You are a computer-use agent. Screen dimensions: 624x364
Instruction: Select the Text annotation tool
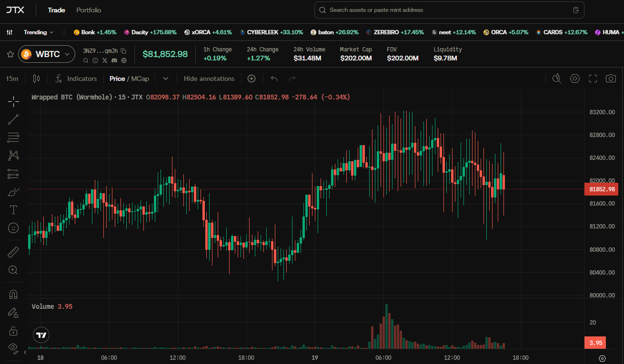[13, 210]
